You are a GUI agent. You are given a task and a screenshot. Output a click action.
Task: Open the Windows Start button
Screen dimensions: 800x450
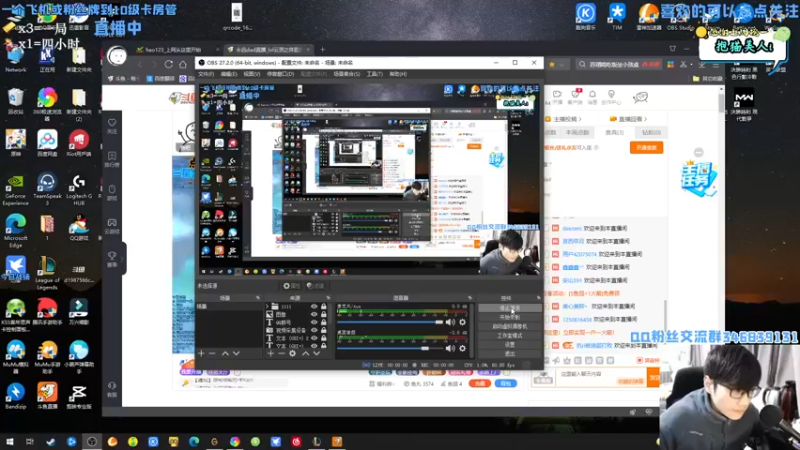tap(10, 441)
